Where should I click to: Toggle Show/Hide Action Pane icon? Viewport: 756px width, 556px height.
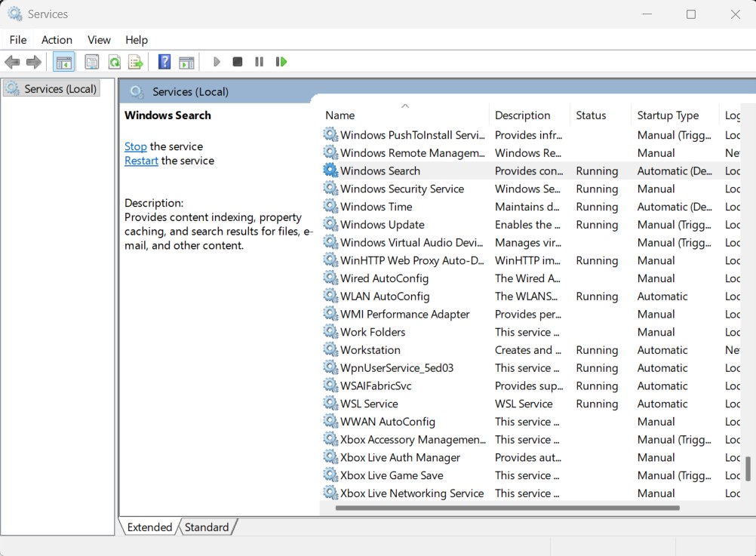[186, 62]
